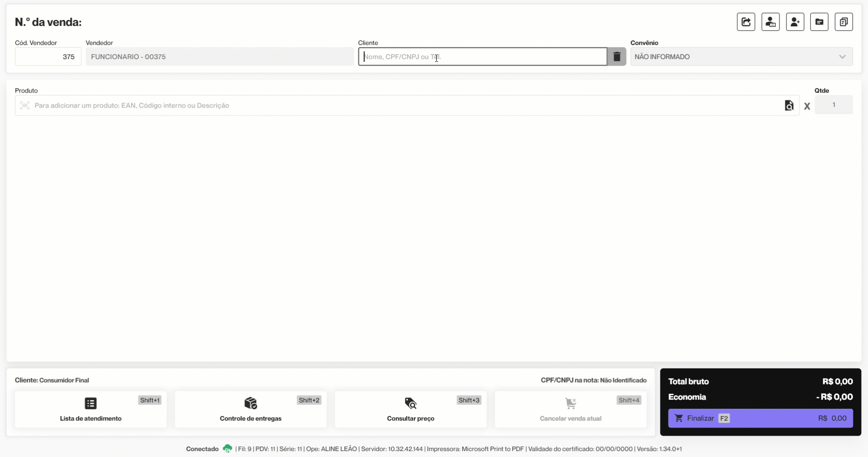Screen dimensions: 868x457
Task: Click the cart icon on the Finalizar button
Action: (679, 418)
